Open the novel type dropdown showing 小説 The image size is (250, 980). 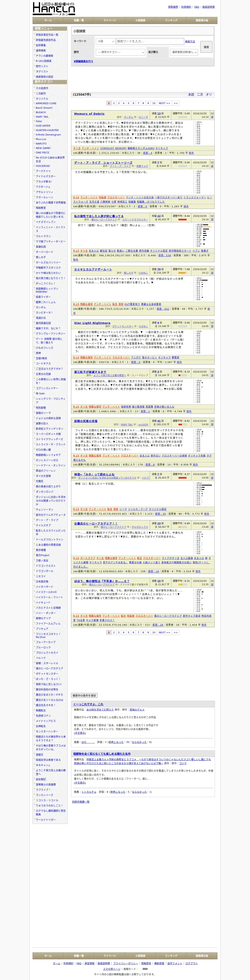(105, 41)
